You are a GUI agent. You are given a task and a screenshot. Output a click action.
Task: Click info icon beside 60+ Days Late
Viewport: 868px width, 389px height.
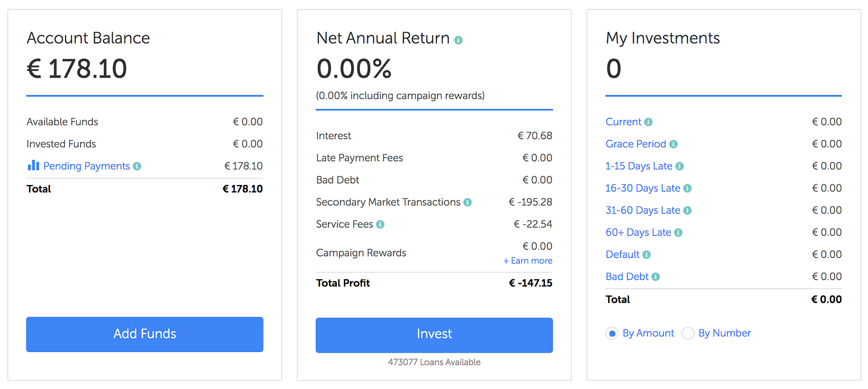(678, 233)
